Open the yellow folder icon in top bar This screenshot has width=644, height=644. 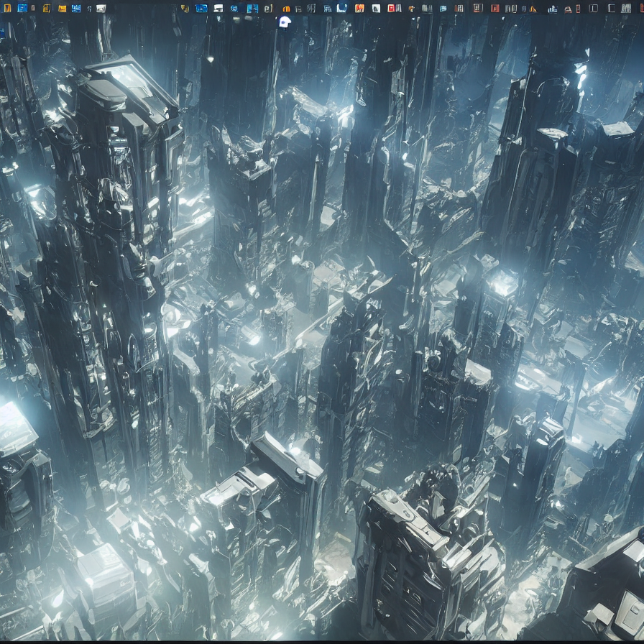[62, 9]
